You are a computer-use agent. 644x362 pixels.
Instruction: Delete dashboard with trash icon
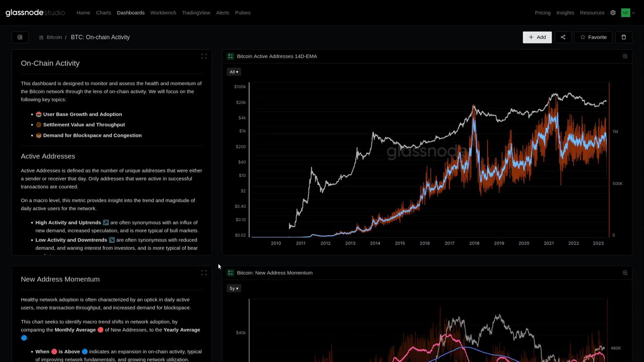point(624,37)
